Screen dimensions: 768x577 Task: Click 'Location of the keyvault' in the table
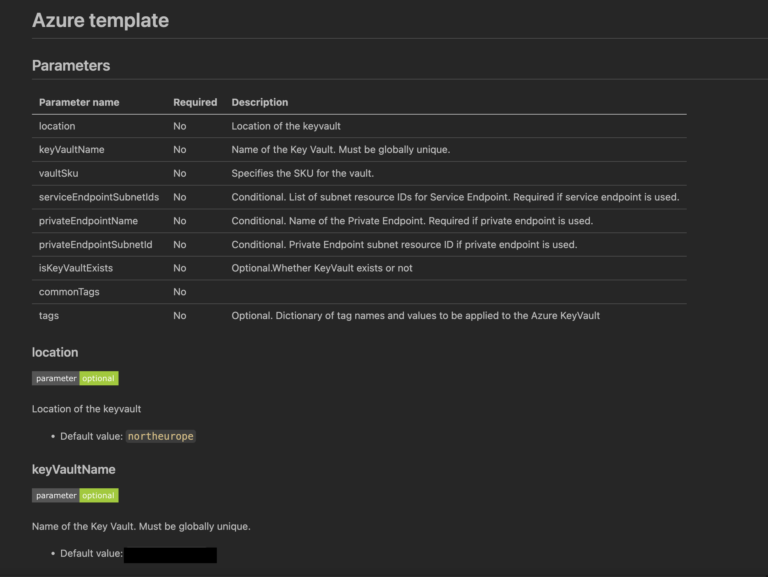pyautogui.click(x=286, y=126)
